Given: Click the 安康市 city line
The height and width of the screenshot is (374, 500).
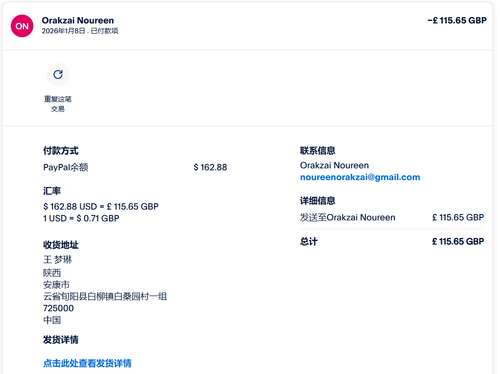Looking at the screenshot, I should (56, 285).
